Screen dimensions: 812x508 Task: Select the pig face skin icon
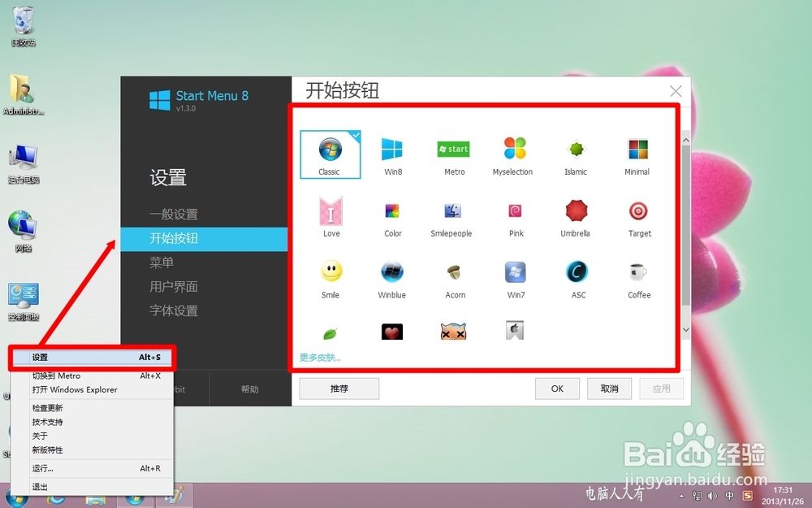pos(454,332)
